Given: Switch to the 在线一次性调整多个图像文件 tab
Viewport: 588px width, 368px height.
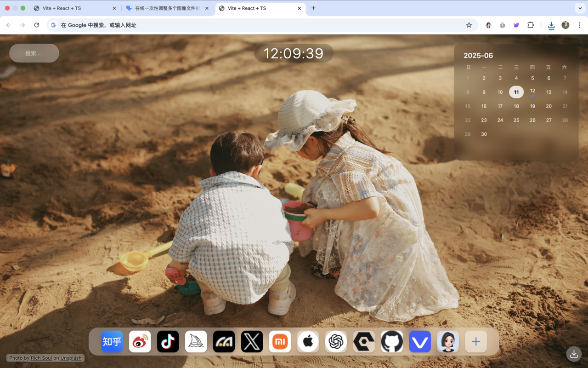Looking at the screenshot, I should coord(168,8).
